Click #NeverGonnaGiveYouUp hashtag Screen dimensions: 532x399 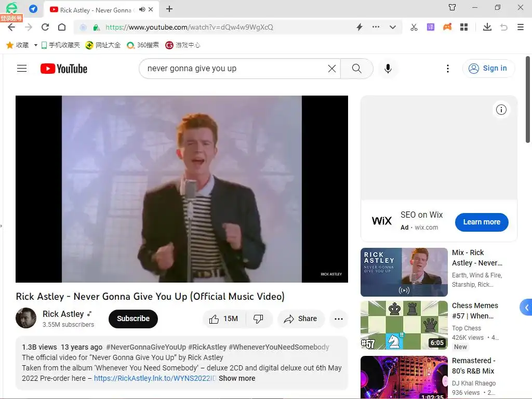(146, 347)
